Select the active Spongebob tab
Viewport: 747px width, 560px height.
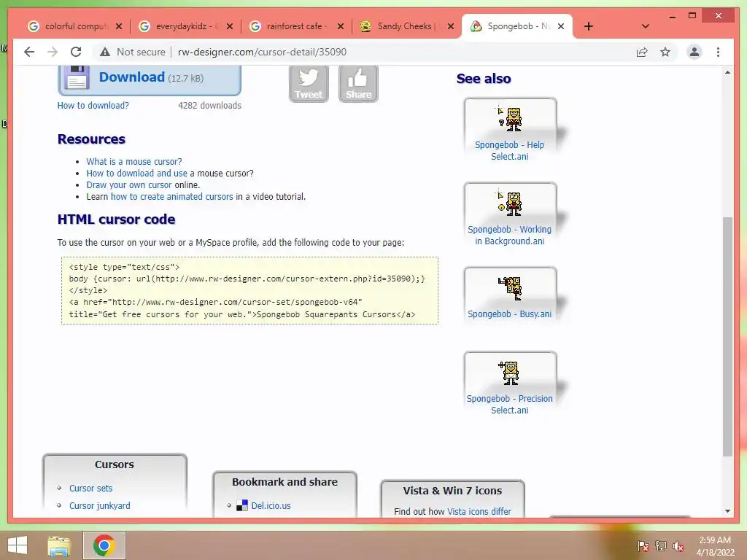point(517,26)
